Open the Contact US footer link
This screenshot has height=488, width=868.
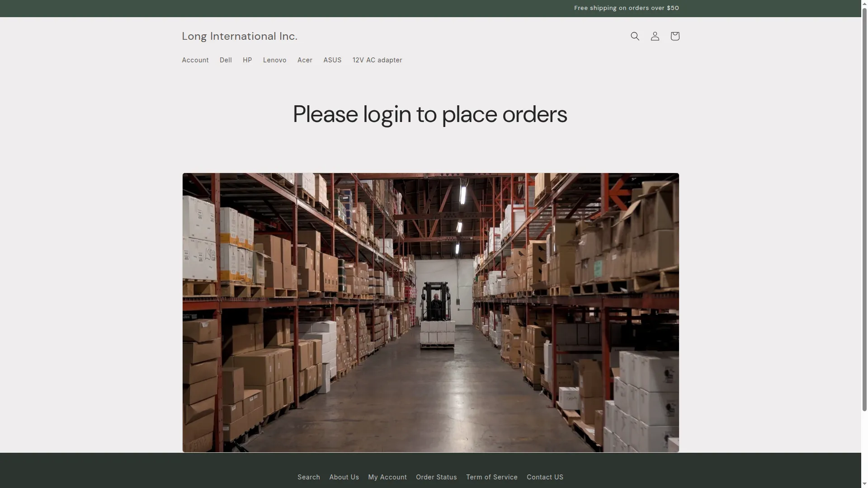(x=545, y=477)
